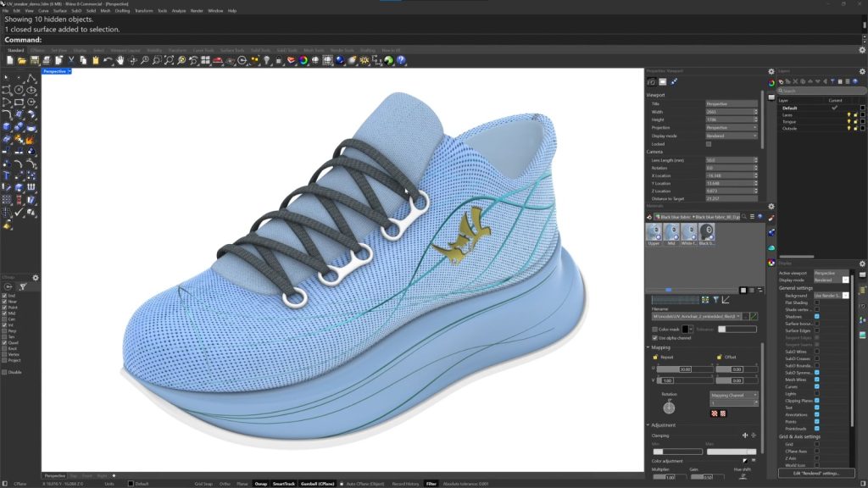Toggle the Quad osnap checkbox
The width and height of the screenshot is (868, 488).
[x=4, y=342]
